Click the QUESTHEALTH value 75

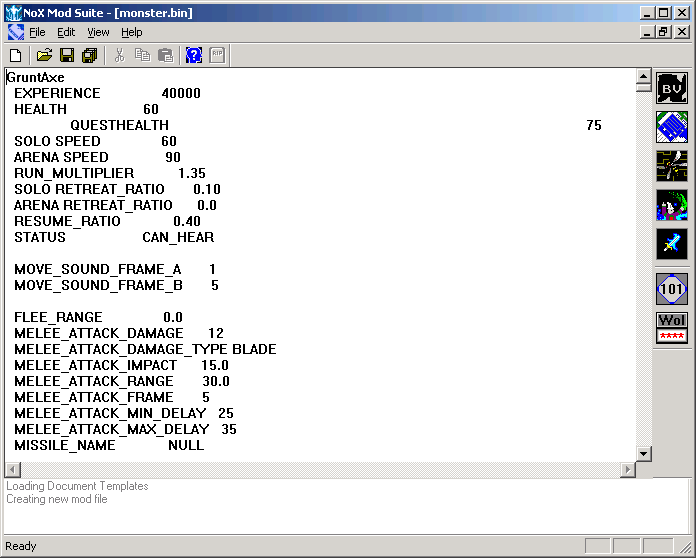coord(594,125)
